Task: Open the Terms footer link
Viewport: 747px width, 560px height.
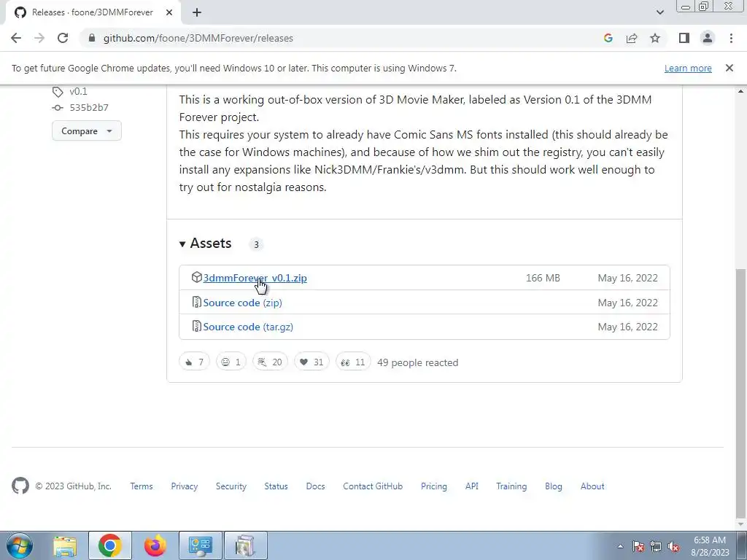Action: pos(142,486)
